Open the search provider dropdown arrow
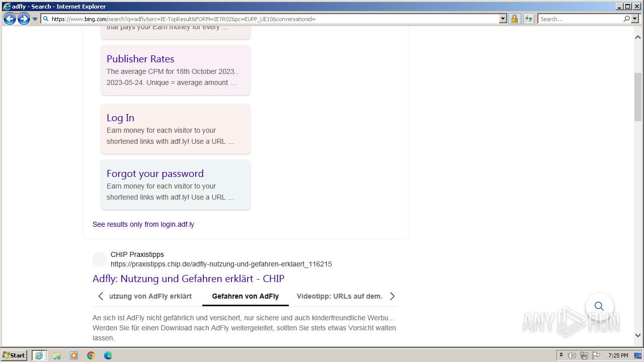 pos(634,19)
